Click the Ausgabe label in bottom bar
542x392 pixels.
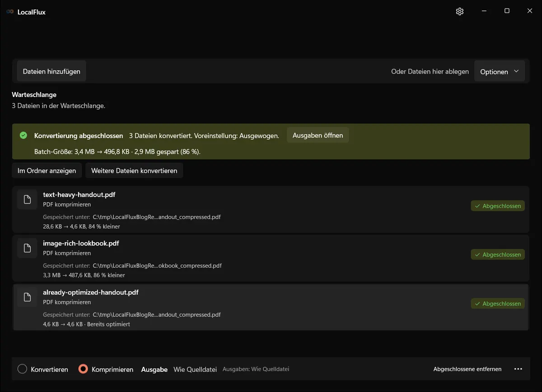pyautogui.click(x=154, y=369)
